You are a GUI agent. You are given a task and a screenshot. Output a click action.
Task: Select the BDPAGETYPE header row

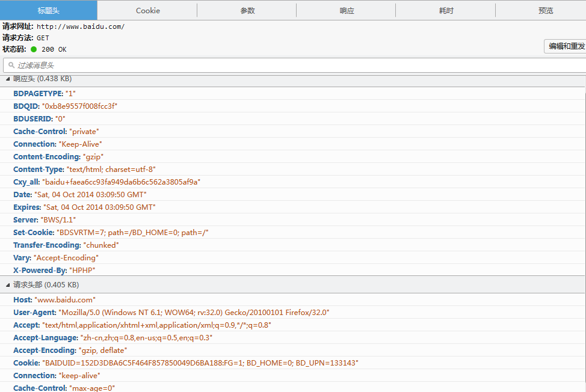click(292, 93)
